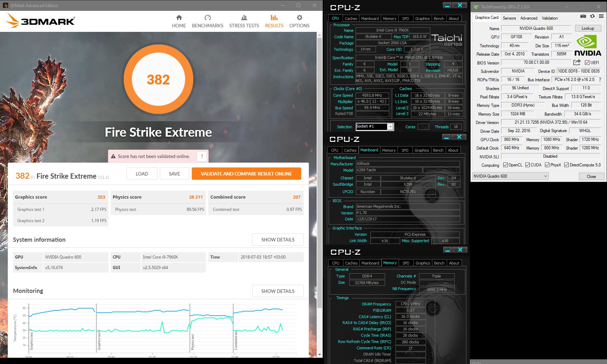607x364 pixels.
Task: Click the Bus Interface question mark in GPU-Z
Action: pos(600,80)
